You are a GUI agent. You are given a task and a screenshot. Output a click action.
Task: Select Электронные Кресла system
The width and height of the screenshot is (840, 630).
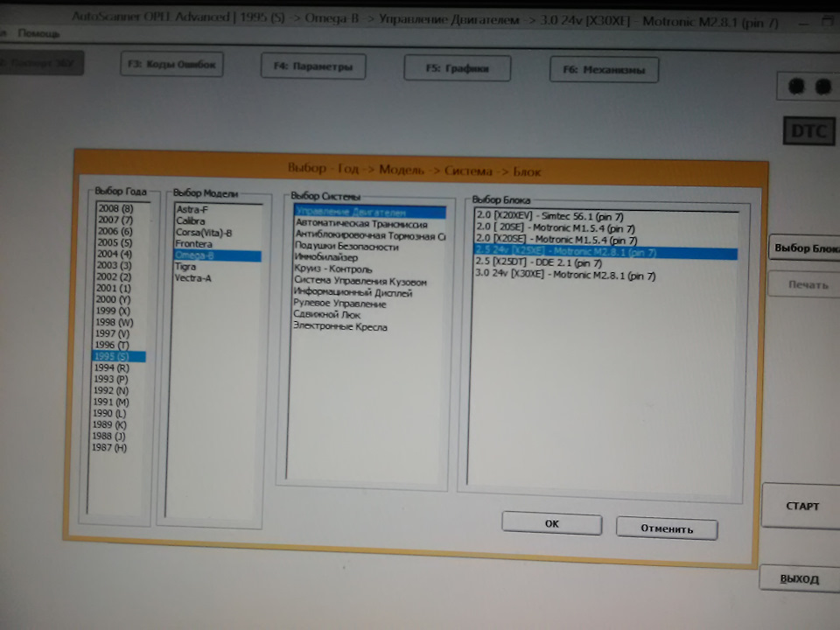point(339,326)
